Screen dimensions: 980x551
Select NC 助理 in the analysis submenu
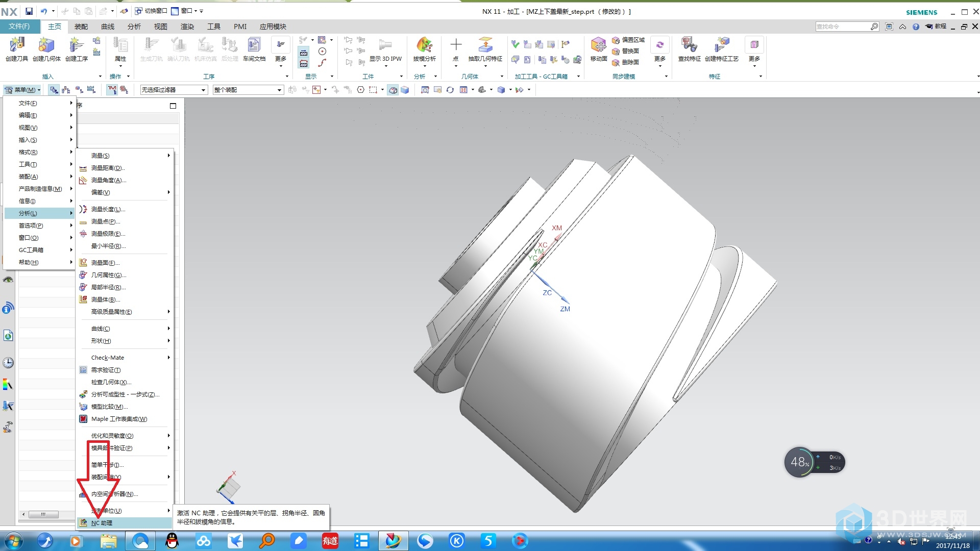[x=125, y=523]
